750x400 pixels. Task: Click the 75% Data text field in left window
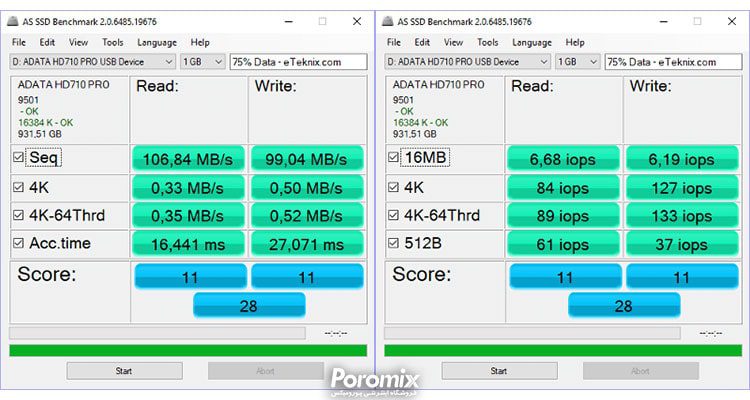click(x=298, y=62)
